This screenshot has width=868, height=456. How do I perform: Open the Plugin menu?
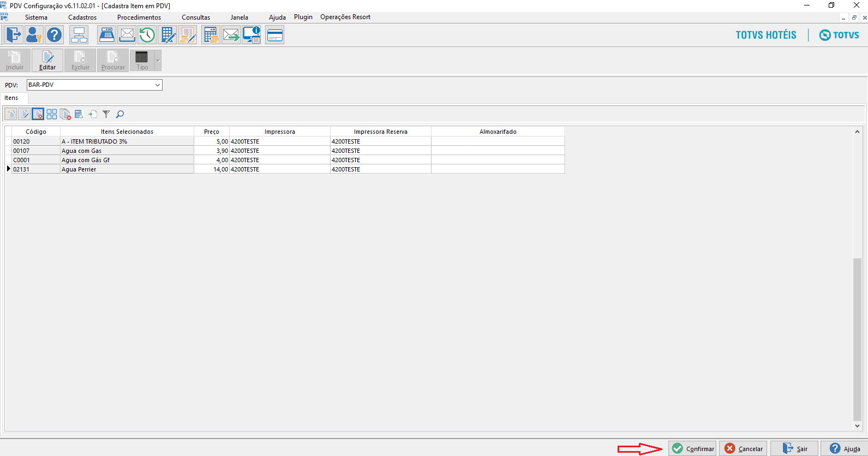point(303,17)
